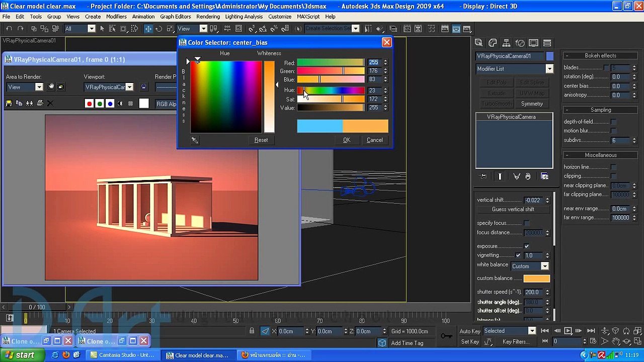The height and width of the screenshot is (362, 644).
Task: Open the Rendering menu
Action: pyautogui.click(x=208, y=17)
